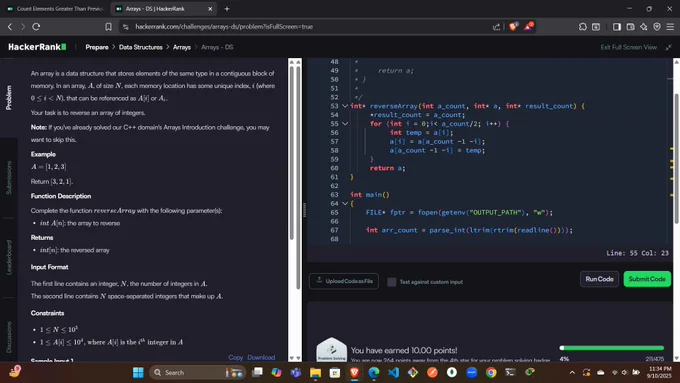This screenshot has width=680, height=383.
Task: Open the Brave Shields lion icon
Action: (513, 26)
